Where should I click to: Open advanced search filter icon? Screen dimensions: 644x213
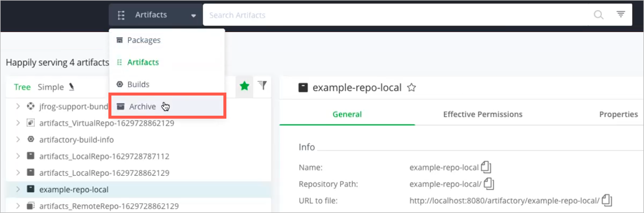(621, 14)
